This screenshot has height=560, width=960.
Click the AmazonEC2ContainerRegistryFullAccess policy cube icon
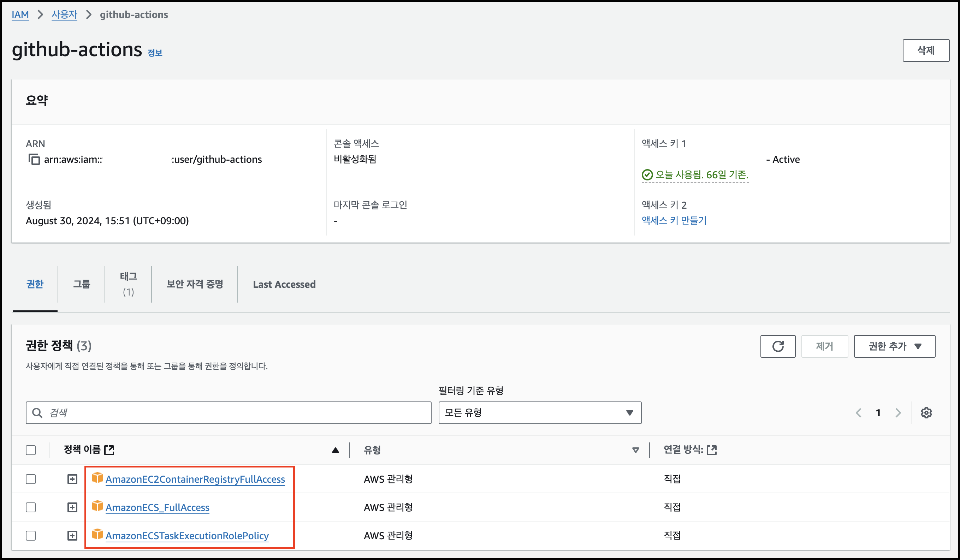[97, 478]
